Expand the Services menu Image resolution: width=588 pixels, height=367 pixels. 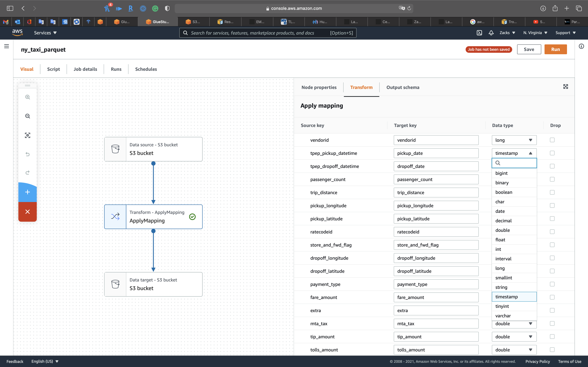pos(45,33)
